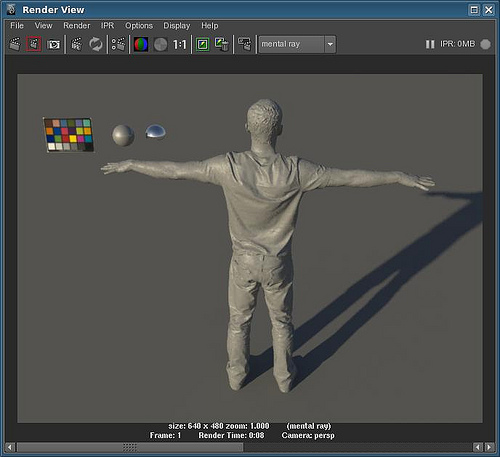Screen dimensions: 500x457
Task: Expand the mental ray renderer dropdown arrow
Action: (x=330, y=44)
